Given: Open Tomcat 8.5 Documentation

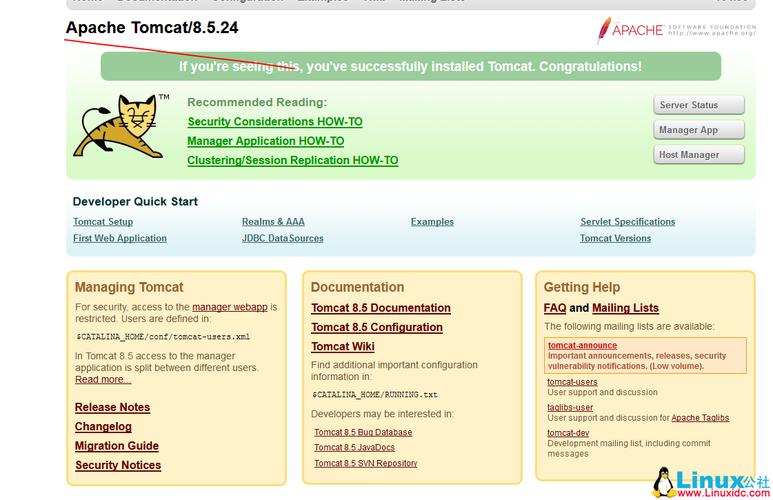Looking at the screenshot, I should (x=381, y=308).
